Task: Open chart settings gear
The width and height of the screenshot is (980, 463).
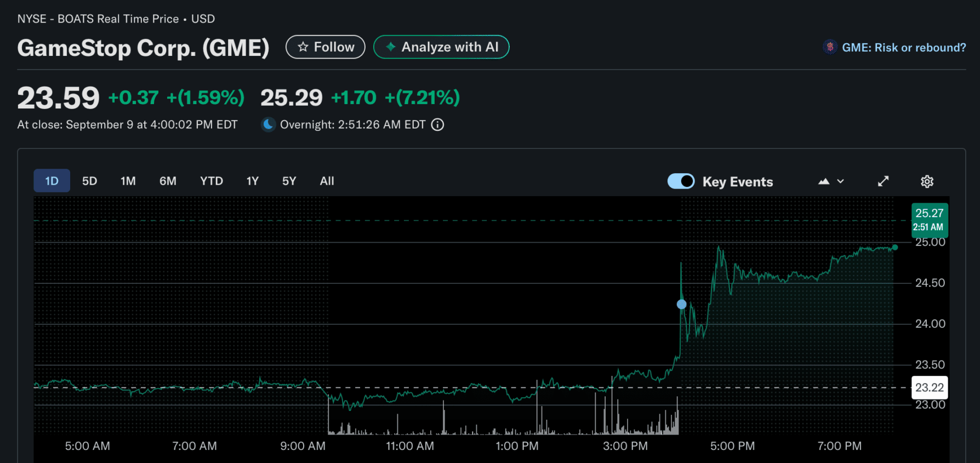Action: (927, 181)
